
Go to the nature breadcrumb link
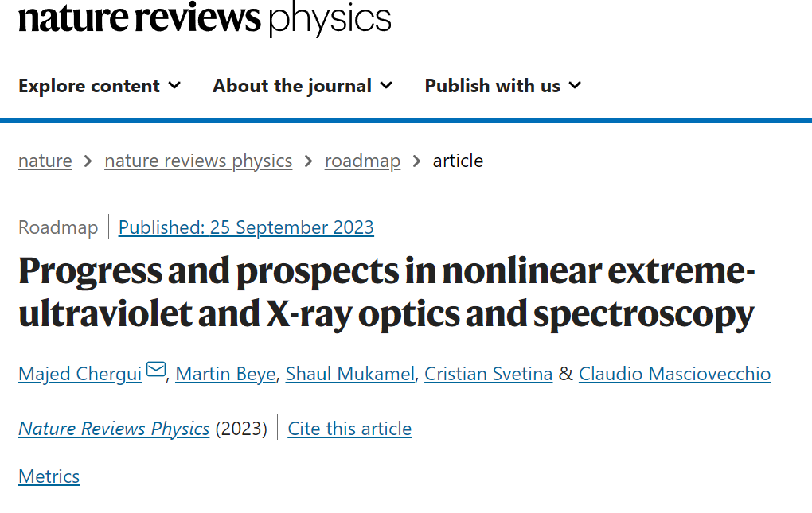tap(45, 161)
